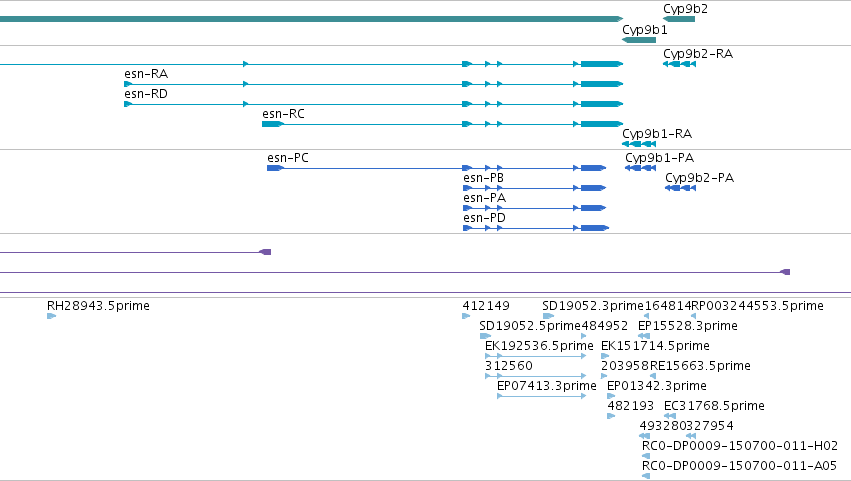Select the Cyp9b2 gene bar
This screenshot has height=481, width=851.
tap(679, 19)
